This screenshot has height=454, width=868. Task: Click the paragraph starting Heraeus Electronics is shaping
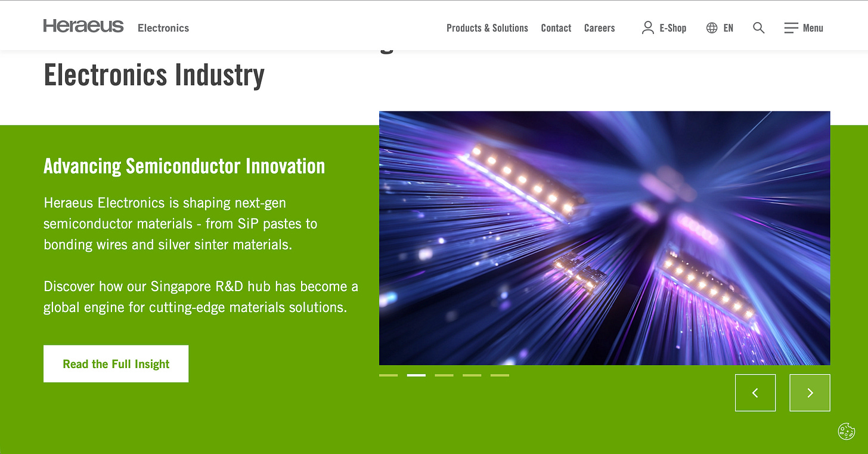[181, 224]
